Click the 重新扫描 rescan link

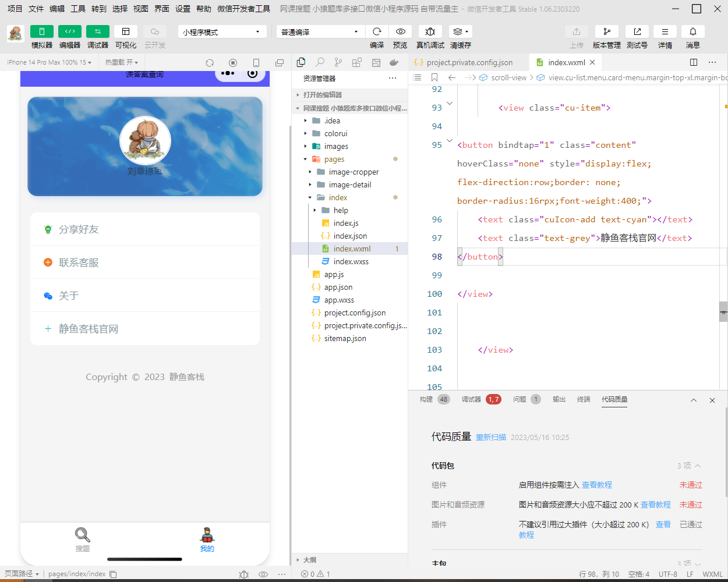[x=490, y=437]
